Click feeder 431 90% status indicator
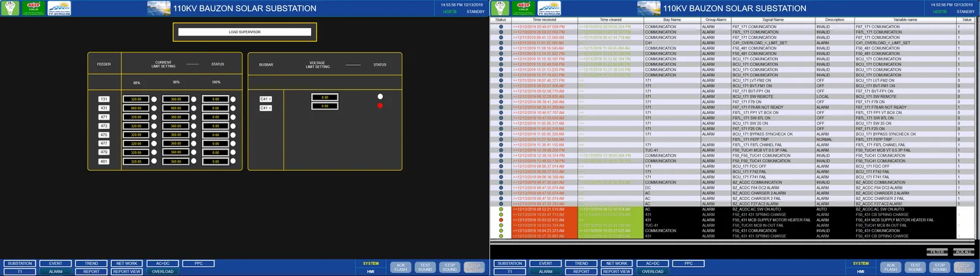The image size is (980, 276). click(x=194, y=108)
